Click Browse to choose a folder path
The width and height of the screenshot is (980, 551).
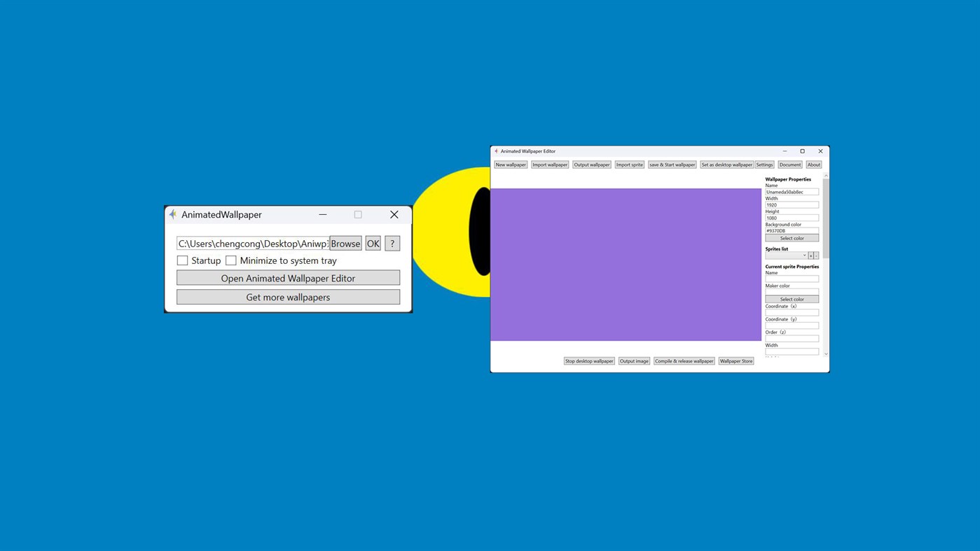coord(345,243)
